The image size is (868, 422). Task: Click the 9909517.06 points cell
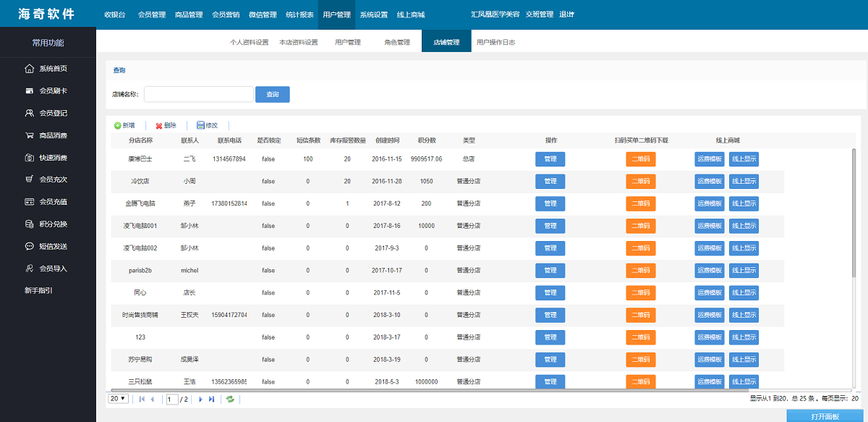(426, 159)
